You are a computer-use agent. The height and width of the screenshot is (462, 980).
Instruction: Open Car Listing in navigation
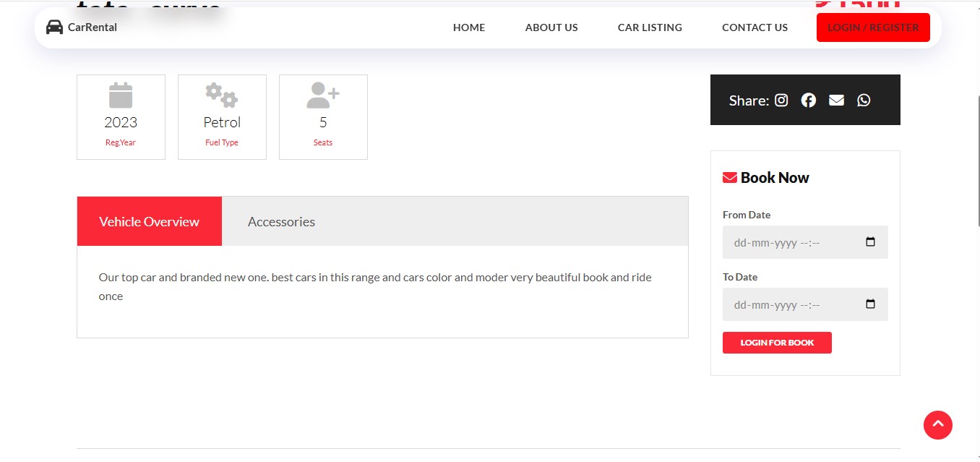pos(650,27)
